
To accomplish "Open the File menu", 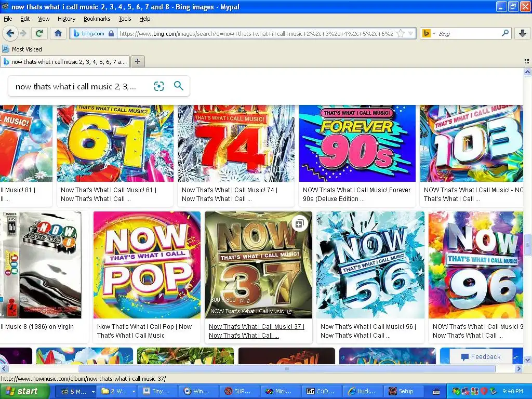I will pyautogui.click(x=8, y=19).
